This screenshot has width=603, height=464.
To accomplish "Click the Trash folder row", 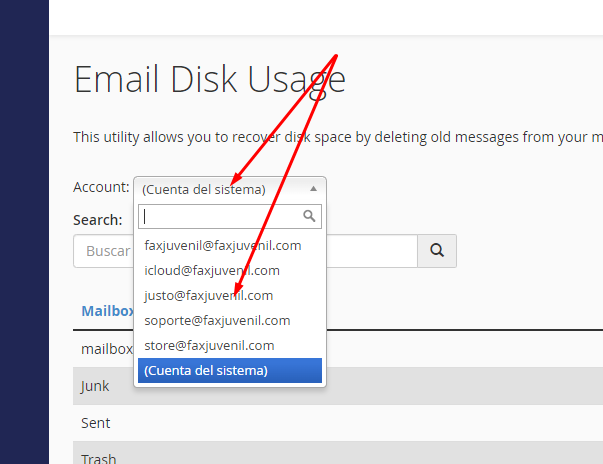I will coord(98,458).
